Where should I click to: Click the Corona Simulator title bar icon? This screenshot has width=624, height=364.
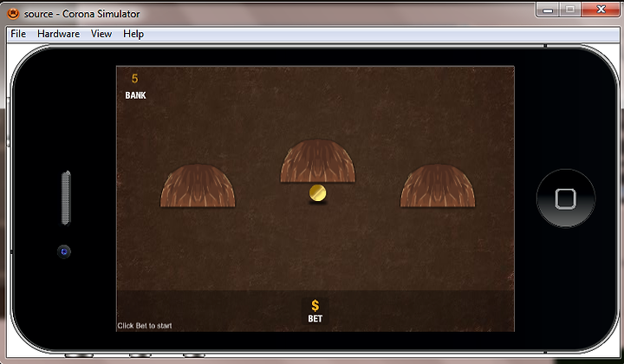click(13, 14)
